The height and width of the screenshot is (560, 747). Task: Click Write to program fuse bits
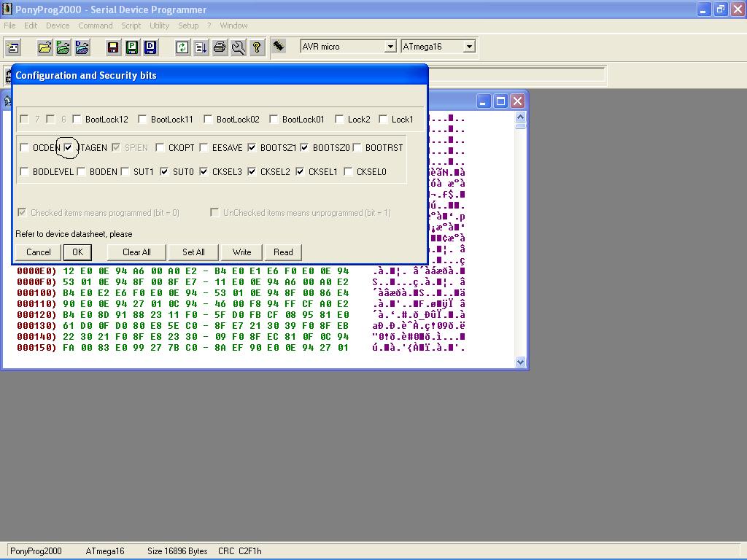(242, 252)
